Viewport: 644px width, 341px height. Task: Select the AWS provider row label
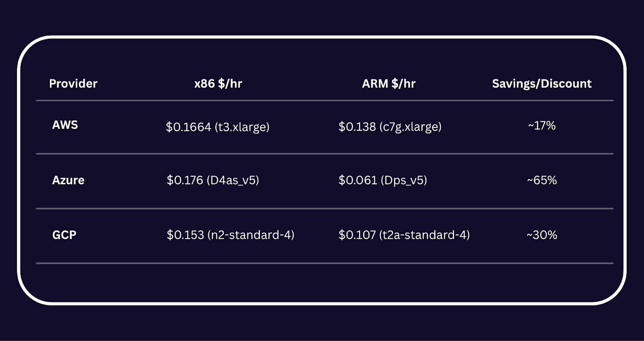65,125
